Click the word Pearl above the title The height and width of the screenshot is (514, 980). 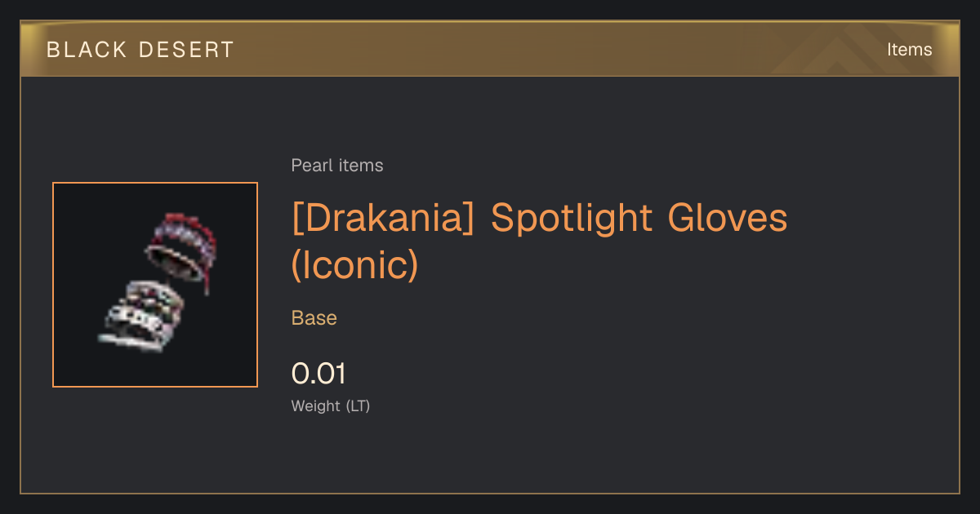312,166
